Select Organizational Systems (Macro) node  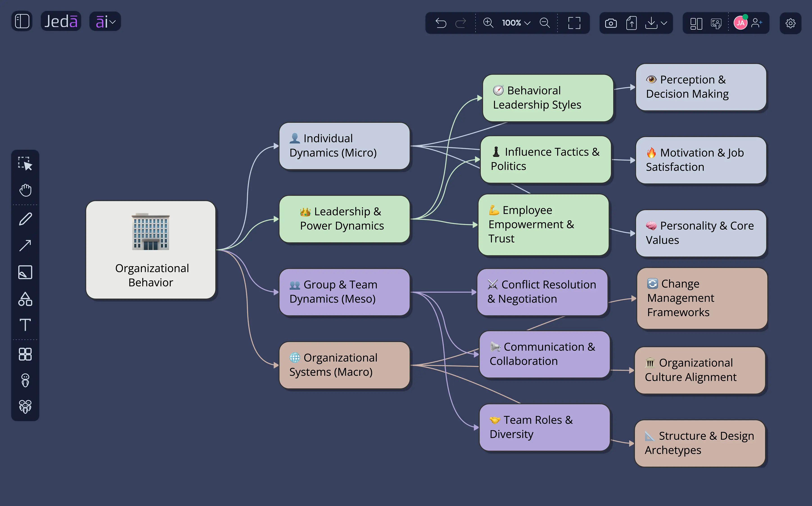tap(344, 365)
